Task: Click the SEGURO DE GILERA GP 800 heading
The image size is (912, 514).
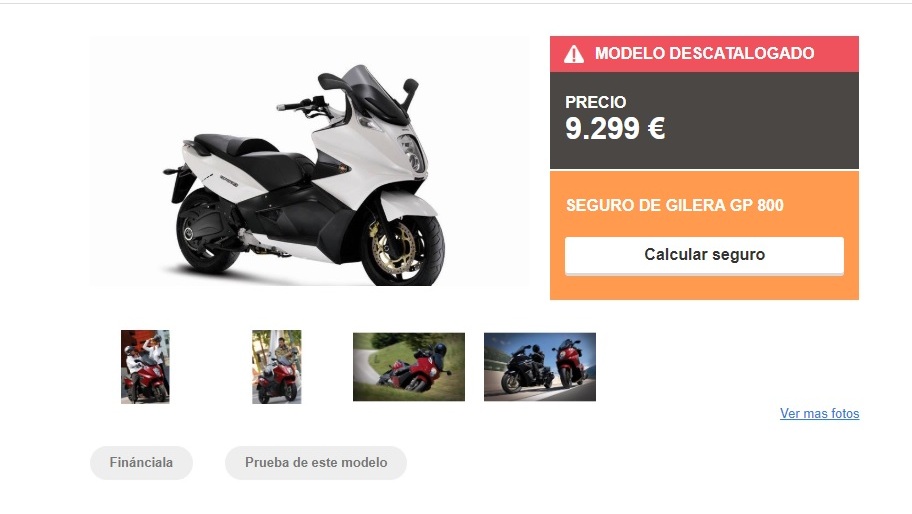Action: [x=675, y=205]
